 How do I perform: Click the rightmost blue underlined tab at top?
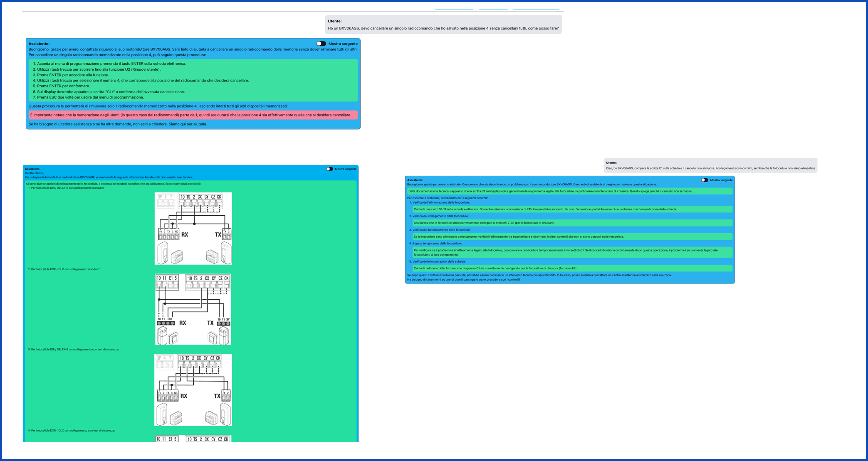(x=536, y=7)
